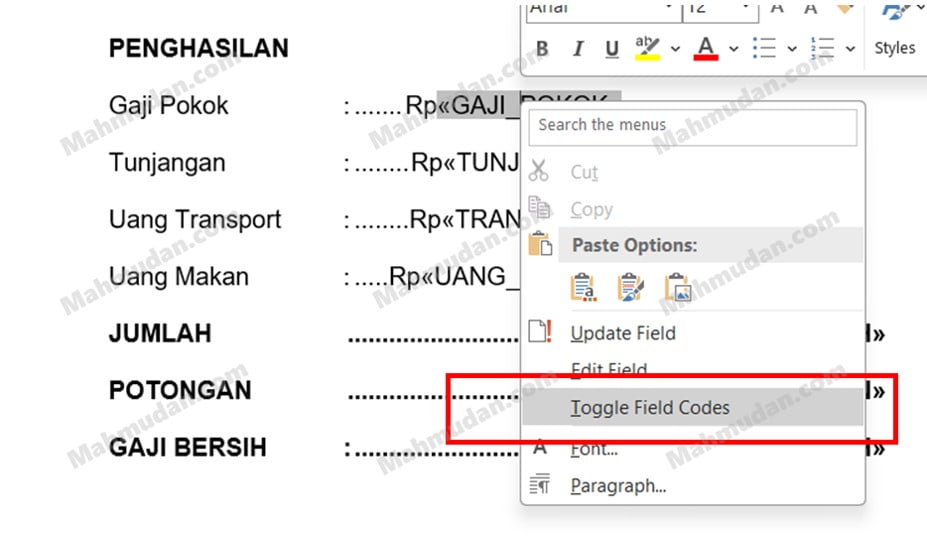Expand the font color dropdown arrow

point(733,49)
